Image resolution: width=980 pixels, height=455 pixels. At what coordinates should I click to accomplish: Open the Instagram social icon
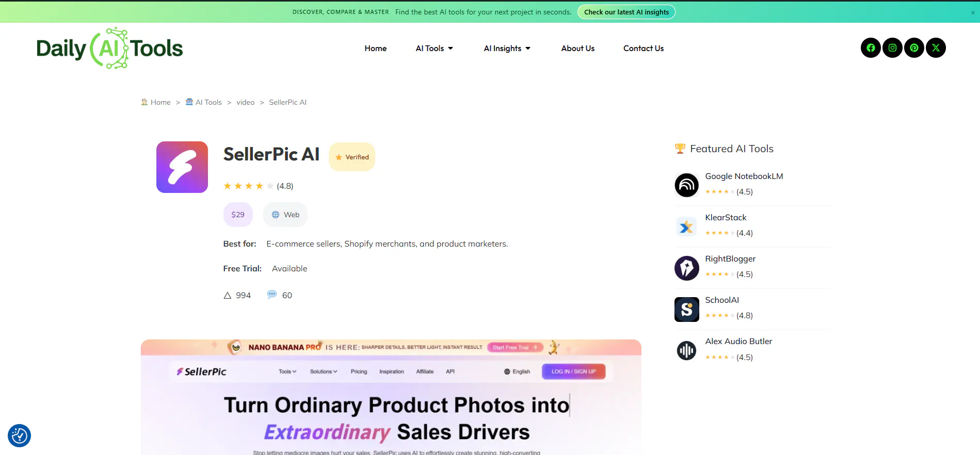tap(892, 48)
